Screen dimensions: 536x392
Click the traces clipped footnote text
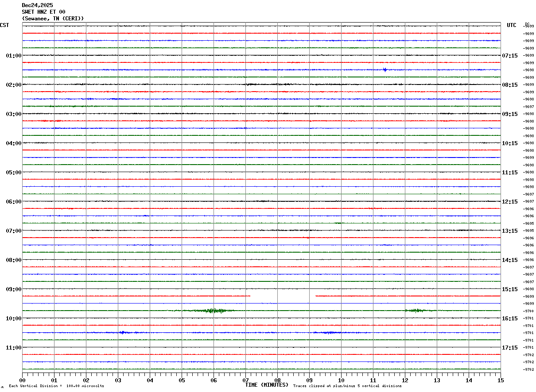pos(347,386)
